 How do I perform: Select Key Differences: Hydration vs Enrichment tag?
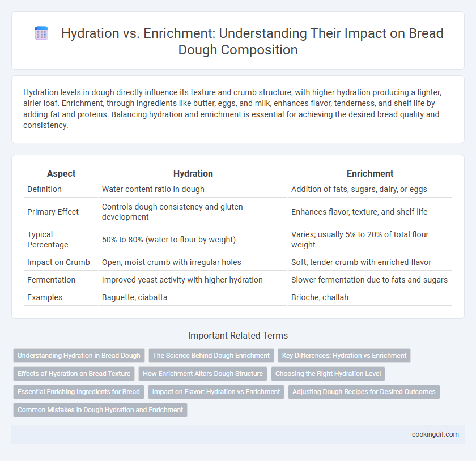point(344,356)
